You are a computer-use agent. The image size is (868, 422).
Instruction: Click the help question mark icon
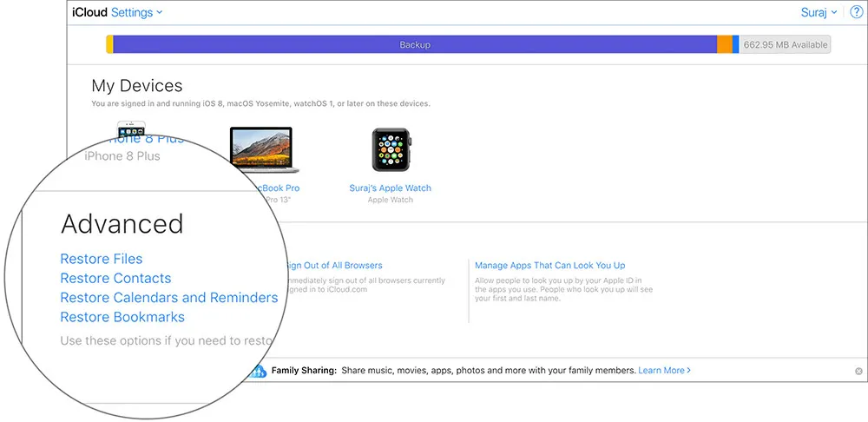pyautogui.click(x=856, y=12)
